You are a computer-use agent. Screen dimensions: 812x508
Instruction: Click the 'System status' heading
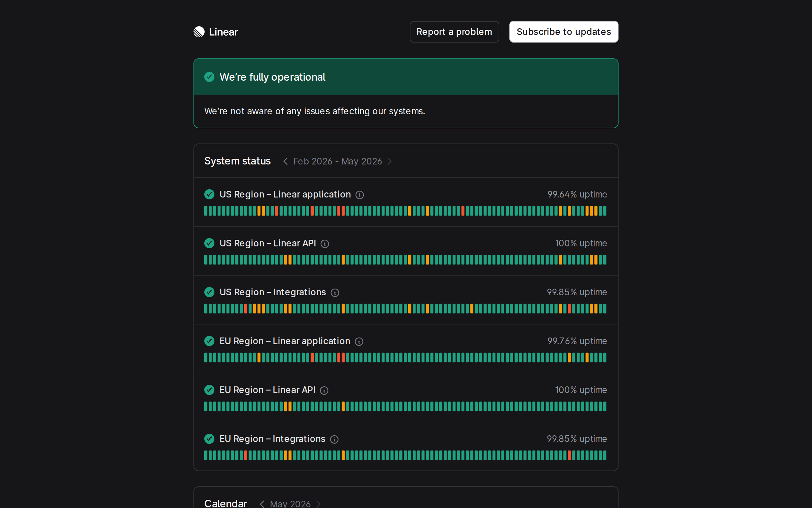[237, 161]
